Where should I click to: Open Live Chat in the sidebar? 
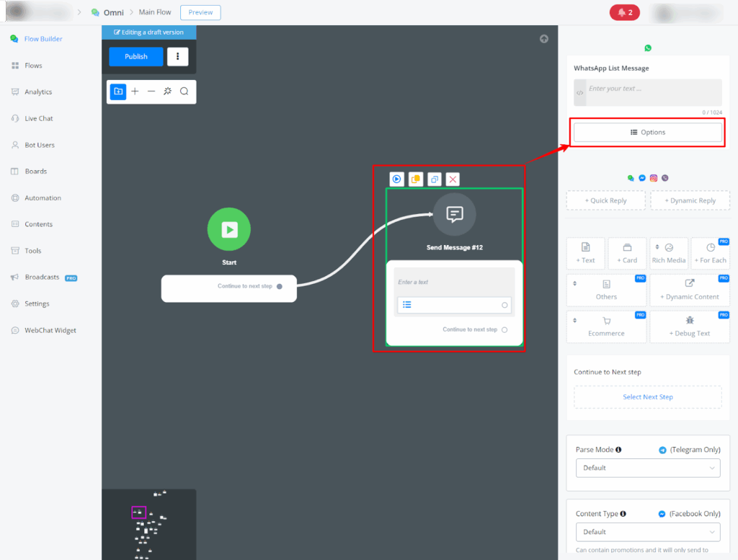coord(39,118)
